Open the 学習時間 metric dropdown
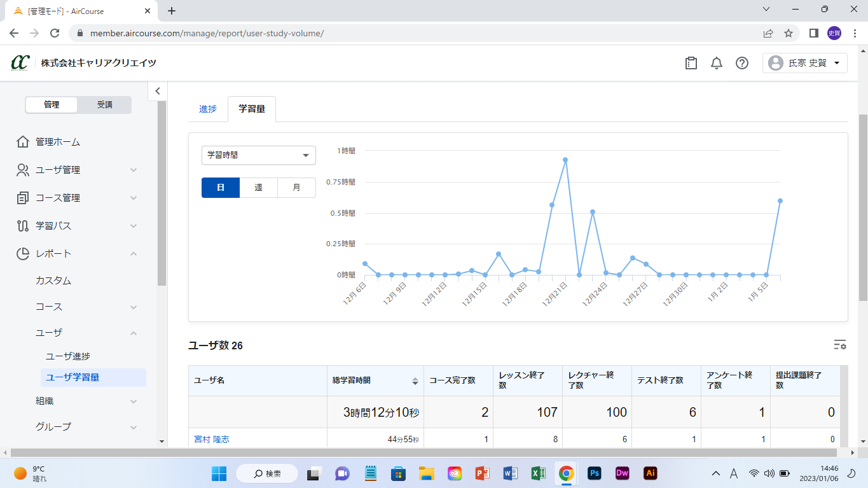Image resolution: width=868 pixels, height=488 pixels. click(x=259, y=155)
